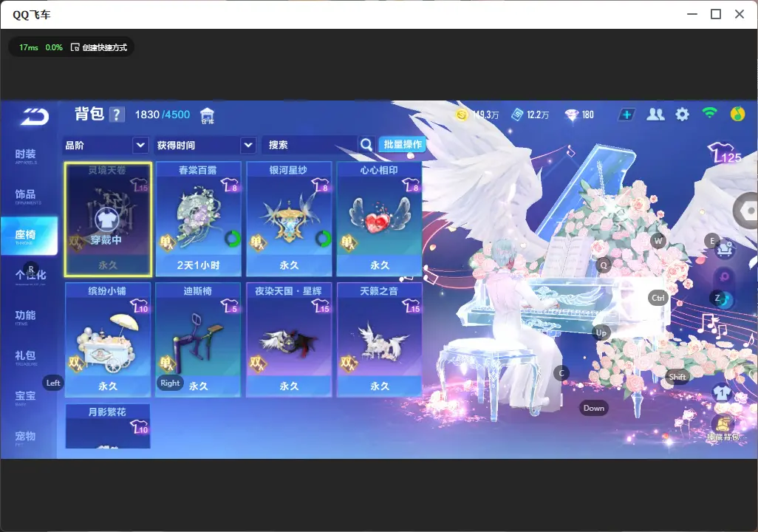Viewport: 758px width, 532px height.
Task: Click the Q key overlay button
Action: coord(604,265)
